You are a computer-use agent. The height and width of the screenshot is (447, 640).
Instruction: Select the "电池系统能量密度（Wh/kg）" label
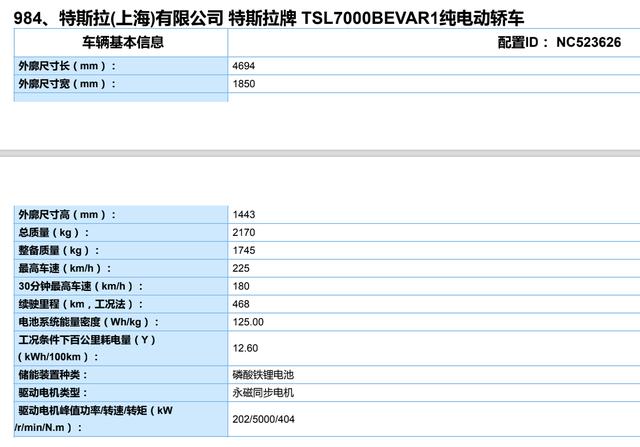[x=89, y=322]
